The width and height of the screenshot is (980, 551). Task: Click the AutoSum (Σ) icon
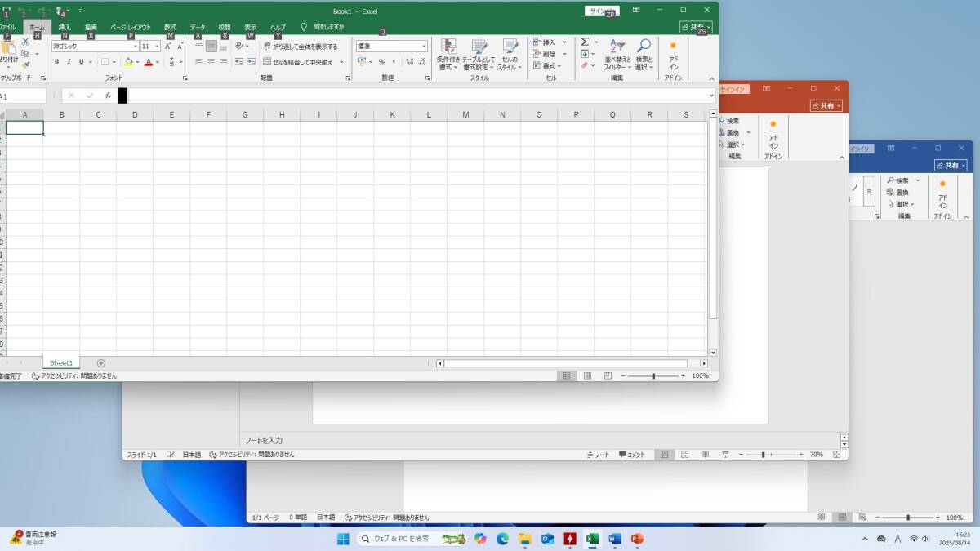pos(585,42)
